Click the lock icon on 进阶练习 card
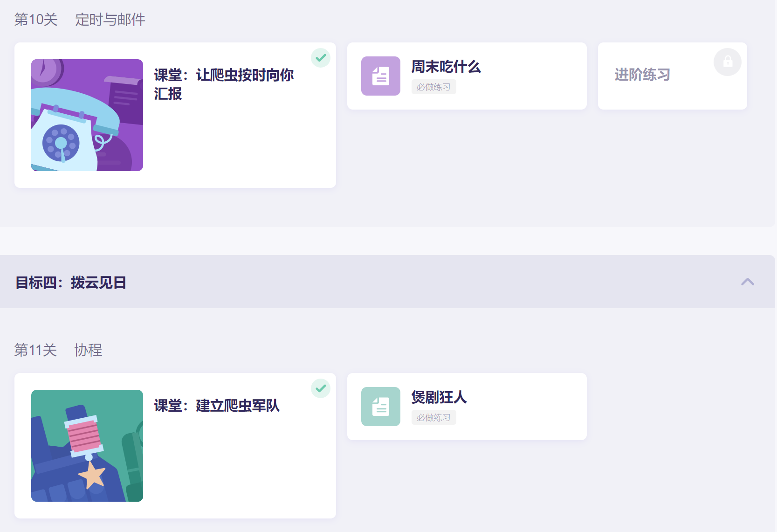 coord(727,62)
